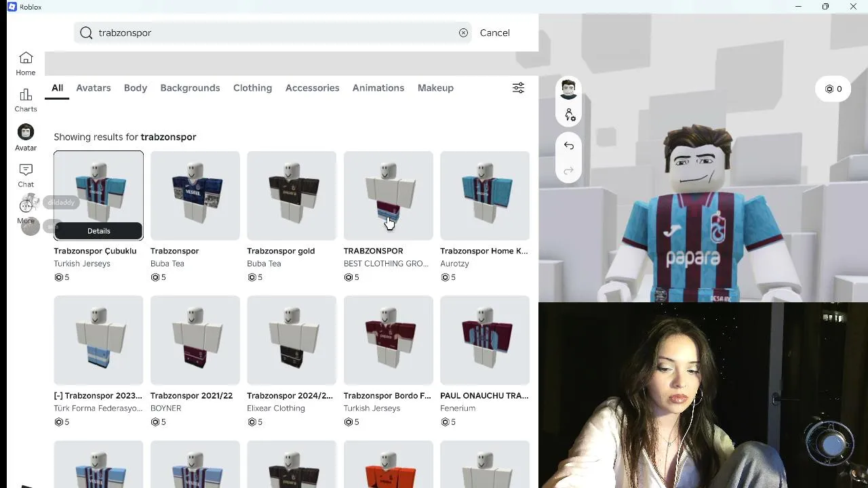Open the Robux balance showing 0
868x488 pixels.
pyautogui.click(x=833, y=89)
